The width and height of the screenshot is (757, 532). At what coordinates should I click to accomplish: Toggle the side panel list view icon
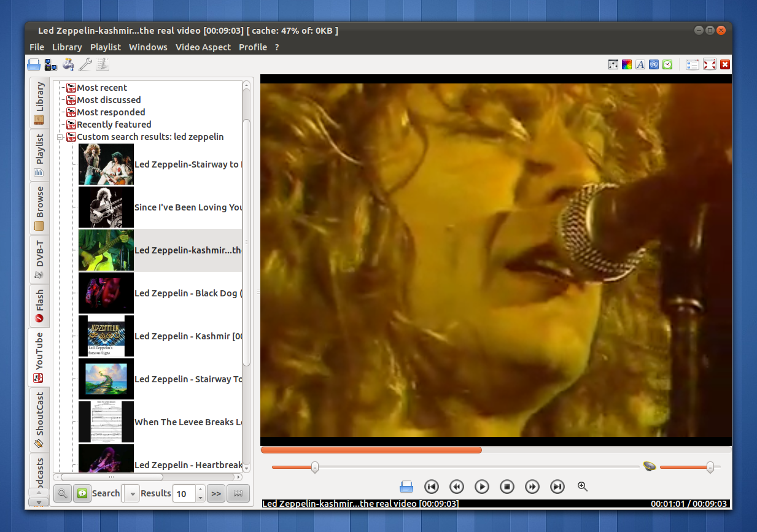[693, 64]
